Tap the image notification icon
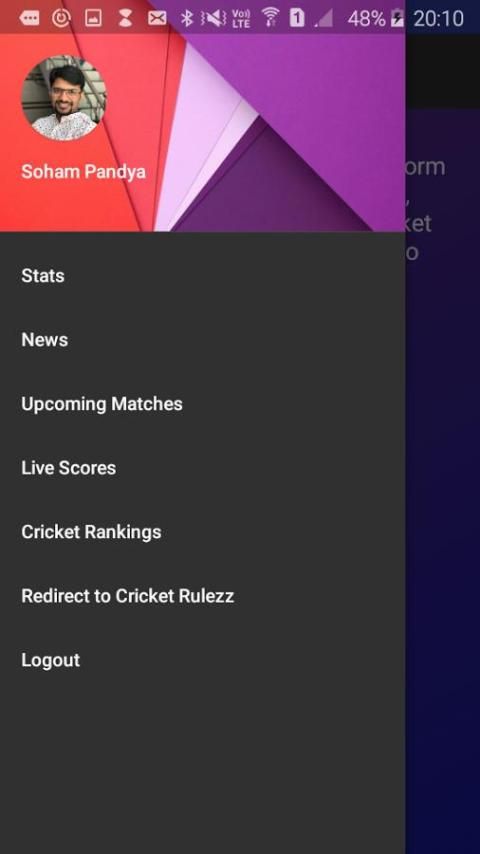The height and width of the screenshot is (854, 480). tap(93, 19)
